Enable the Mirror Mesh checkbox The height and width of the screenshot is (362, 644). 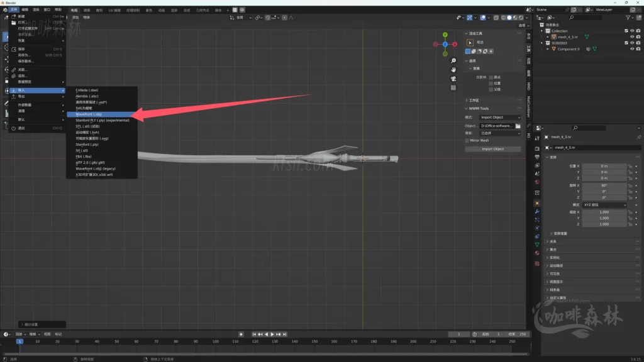click(x=467, y=141)
